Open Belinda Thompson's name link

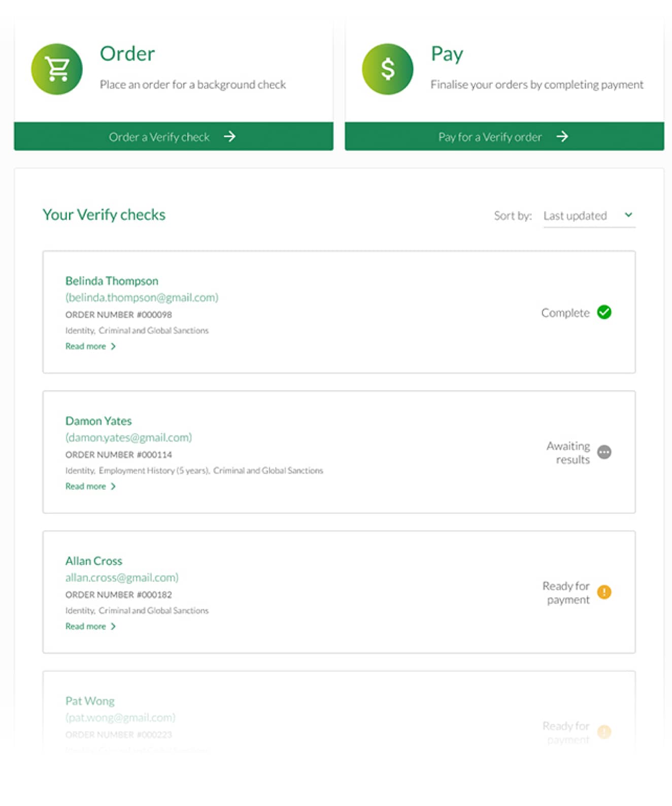[112, 281]
